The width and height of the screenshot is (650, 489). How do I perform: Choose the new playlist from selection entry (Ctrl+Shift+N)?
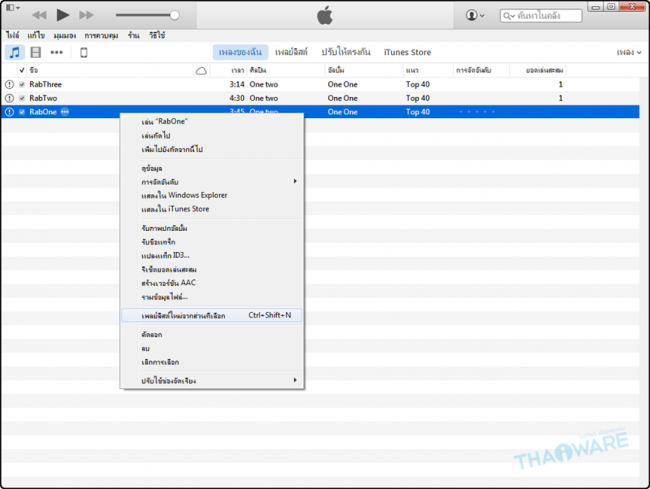pyautogui.click(x=211, y=315)
